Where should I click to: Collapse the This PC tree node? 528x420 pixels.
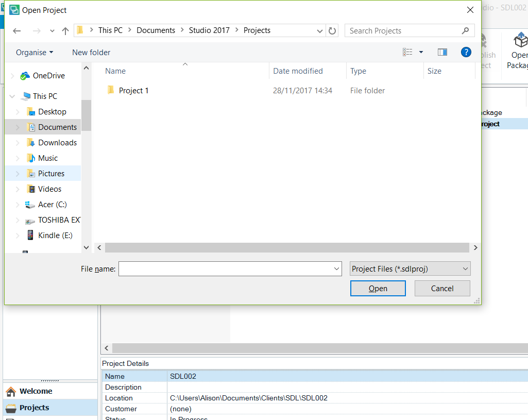point(12,96)
